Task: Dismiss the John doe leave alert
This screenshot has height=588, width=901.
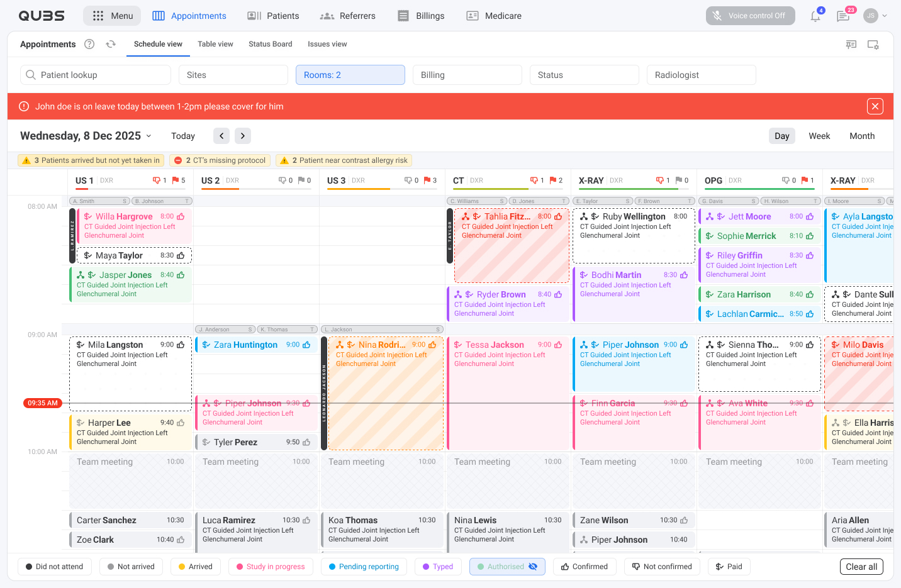Action: pyautogui.click(x=875, y=106)
